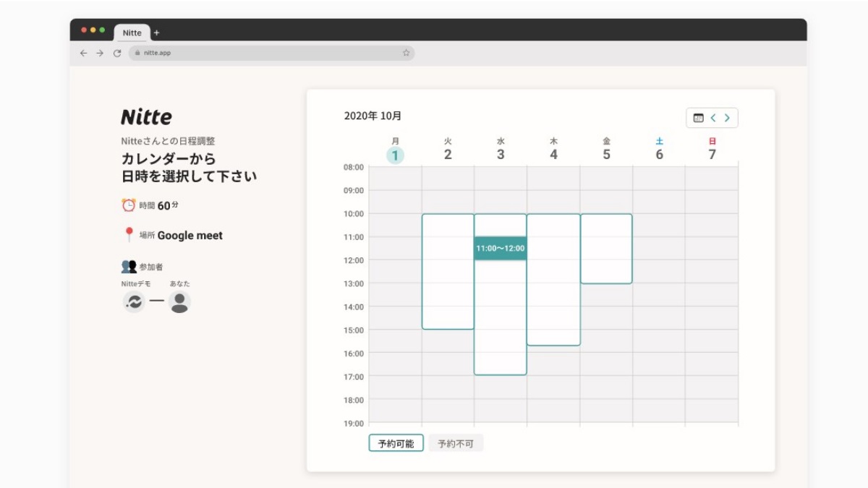
Task: Toggle the 予約可能 legend button
Action: click(396, 443)
